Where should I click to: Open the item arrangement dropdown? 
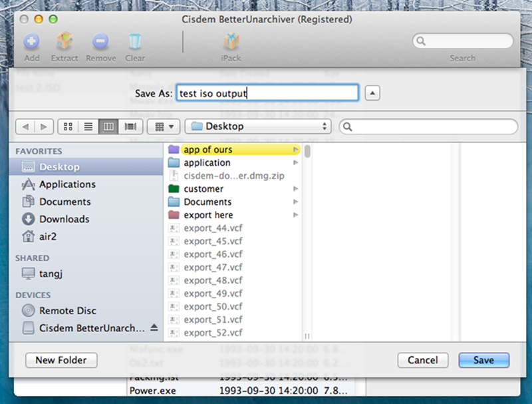pos(164,126)
